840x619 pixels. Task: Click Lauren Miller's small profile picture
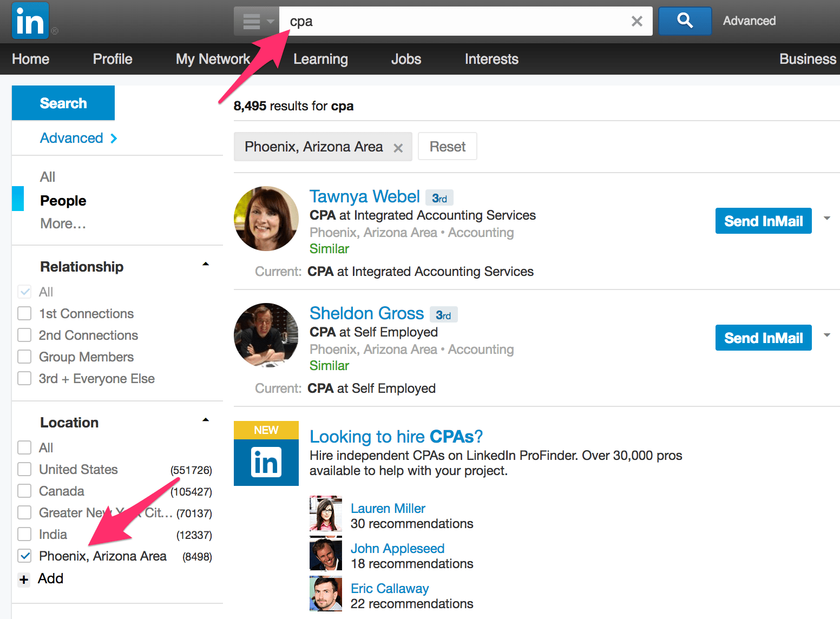[x=326, y=513]
